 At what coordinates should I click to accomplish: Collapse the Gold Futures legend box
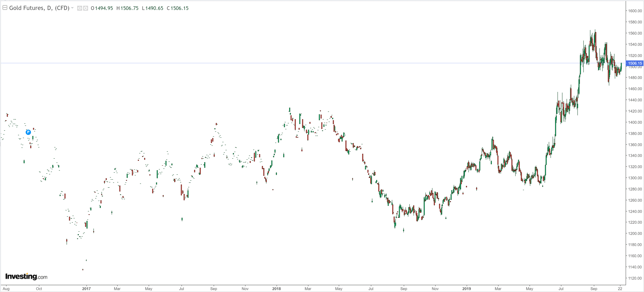pyautogui.click(x=5, y=8)
